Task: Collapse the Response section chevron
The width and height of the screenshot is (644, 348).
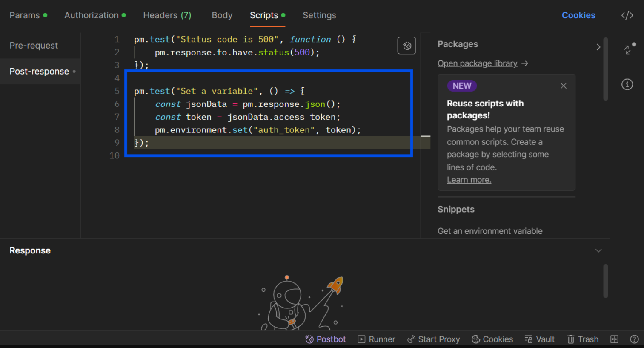Action: tap(598, 250)
